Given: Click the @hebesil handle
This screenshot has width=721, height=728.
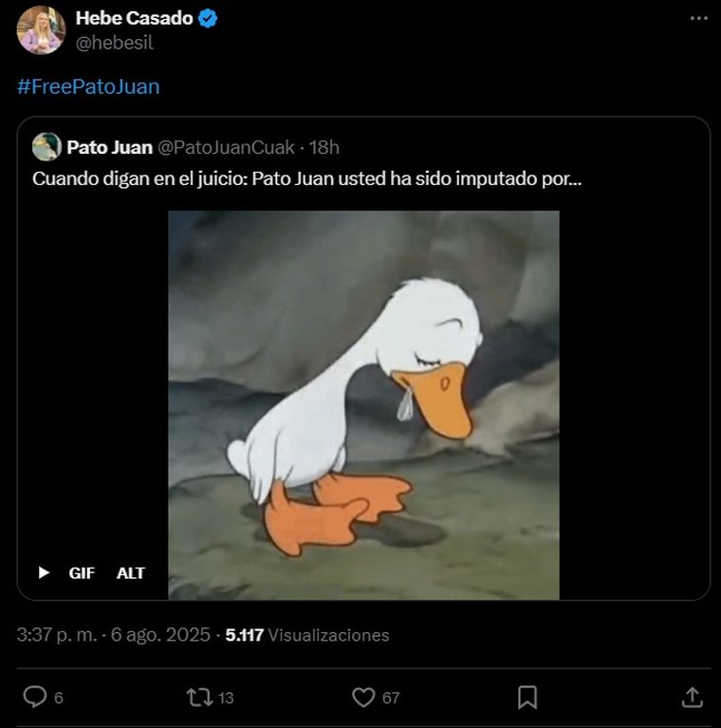Looking at the screenshot, I should coord(114,43).
